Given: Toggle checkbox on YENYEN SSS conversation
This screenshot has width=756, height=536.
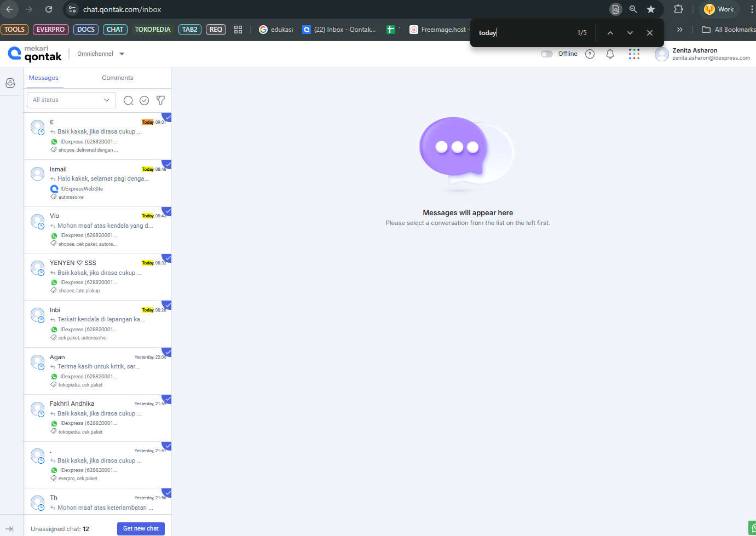Looking at the screenshot, I should click(168, 258).
